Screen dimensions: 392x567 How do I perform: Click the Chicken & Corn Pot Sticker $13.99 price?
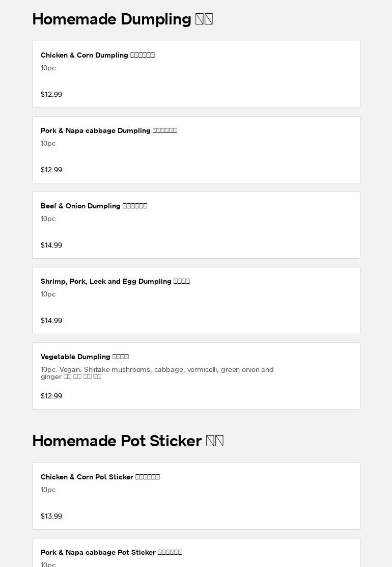click(x=51, y=516)
